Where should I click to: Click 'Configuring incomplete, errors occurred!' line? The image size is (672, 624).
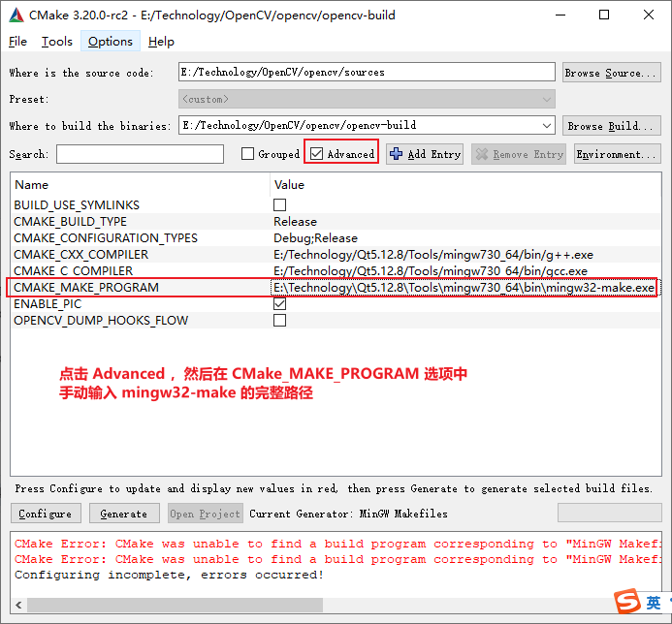(x=170, y=575)
